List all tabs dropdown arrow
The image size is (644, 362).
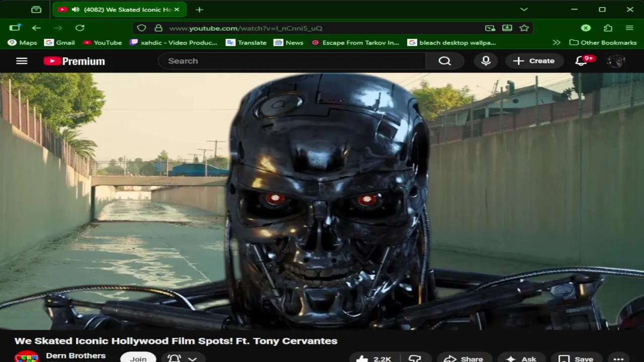click(524, 10)
